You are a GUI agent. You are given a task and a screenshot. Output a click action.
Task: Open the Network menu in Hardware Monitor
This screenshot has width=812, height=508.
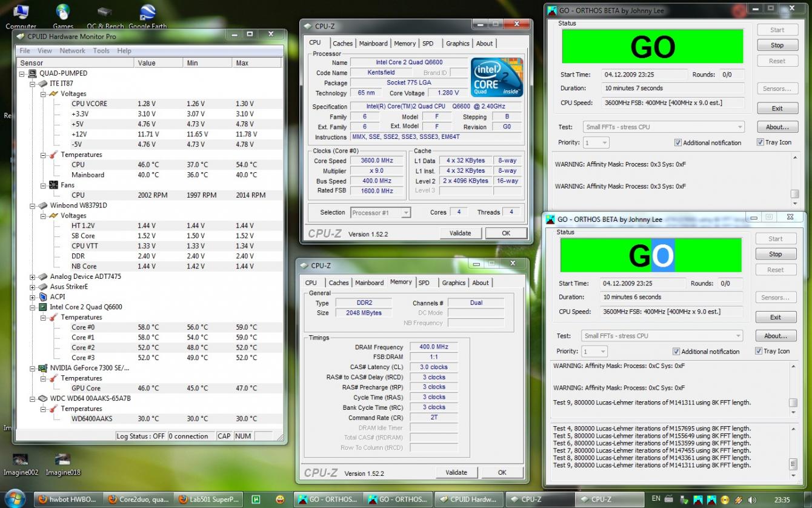pyautogui.click(x=72, y=51)
